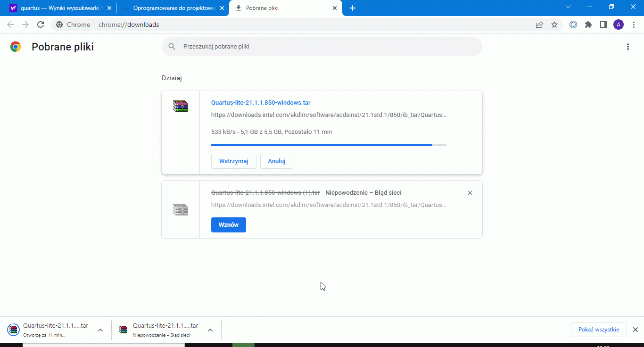Click the WinRAR icon of the active download
This screenshot has width=644, height=347.
[181, 106]
